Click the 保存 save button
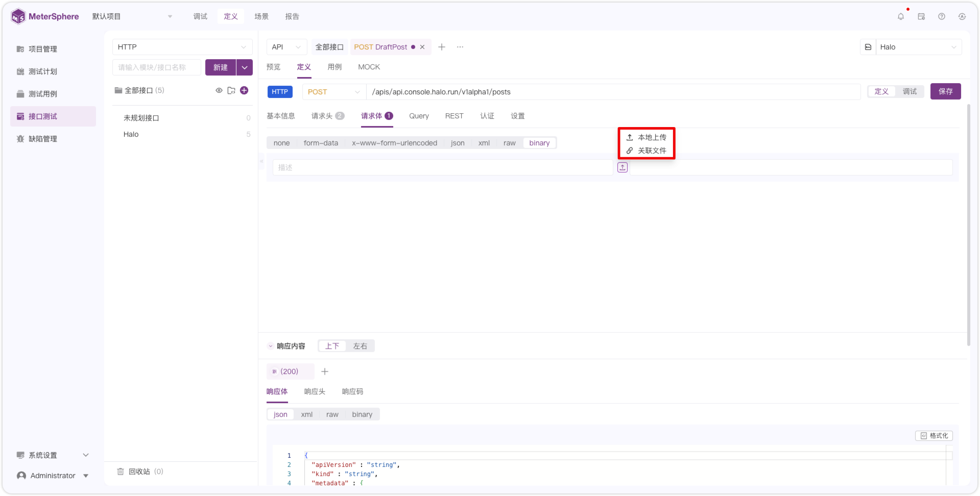 (945, 91)
